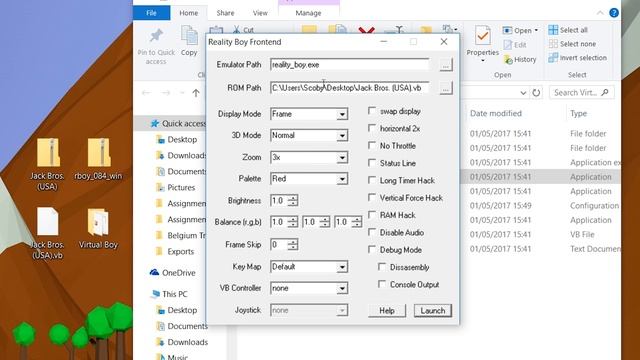Click Invert selection in Explorer ribbon

click(x=577, y=58)
